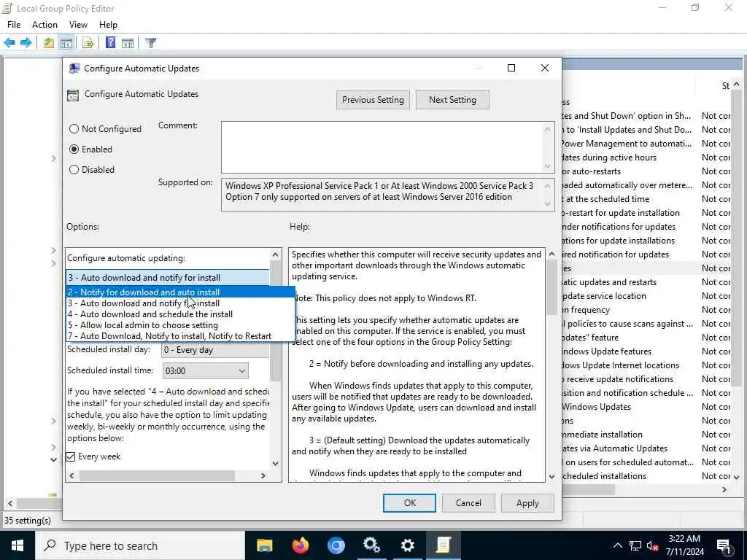This screenshot has height=560, width=747.
Task: Click the Options pane horizontal scrollbar right arrow
Action: (263, 475)
